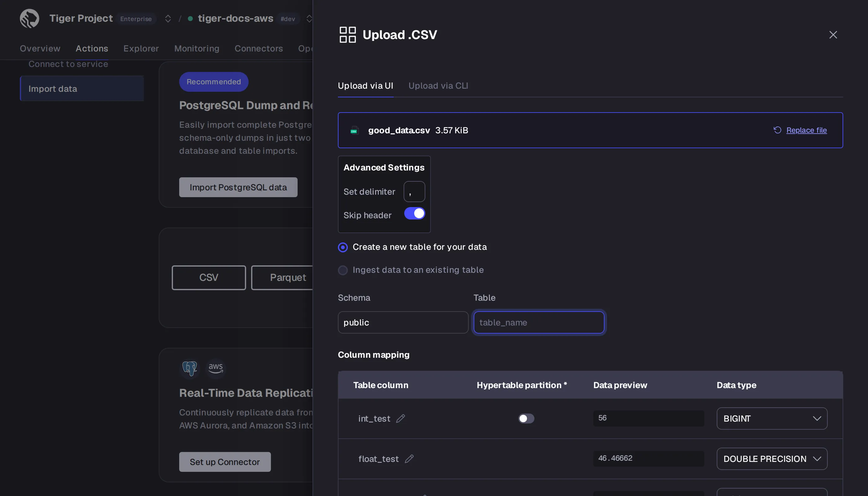
Task: Click the Recommended badge
Action: tap(214, 82)
